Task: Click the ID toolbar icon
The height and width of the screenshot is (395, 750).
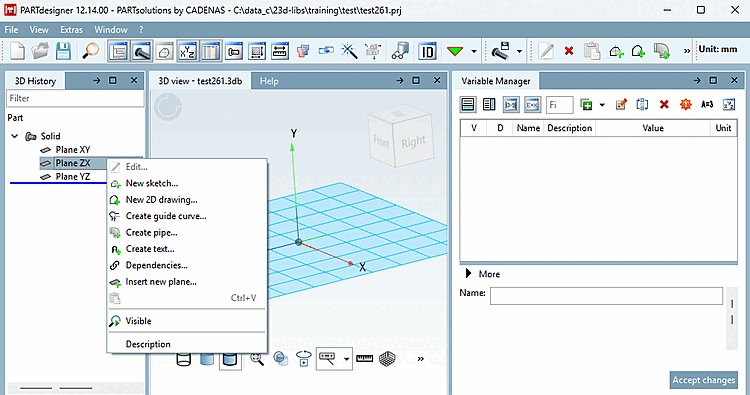Action: point(427,51)
